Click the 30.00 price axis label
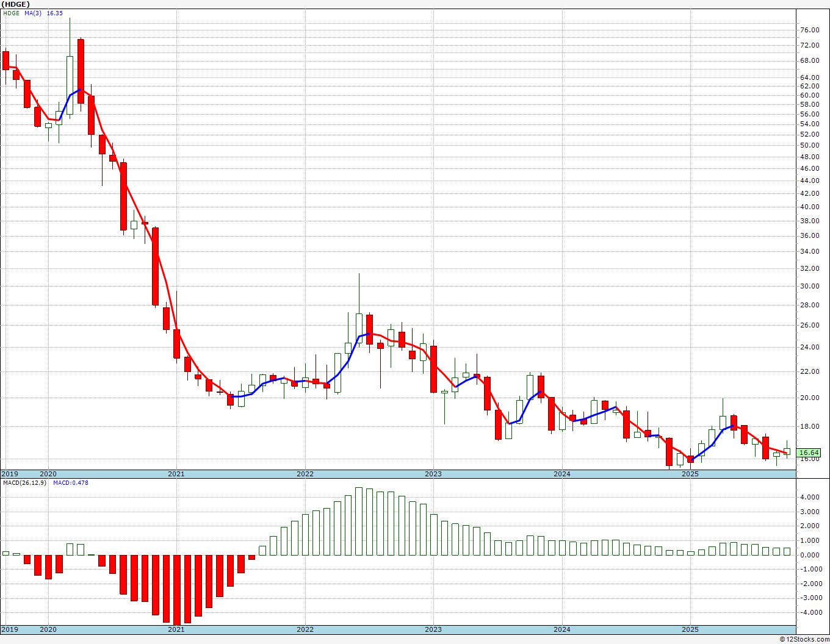The image size is (830, 644). pos(809,286)
